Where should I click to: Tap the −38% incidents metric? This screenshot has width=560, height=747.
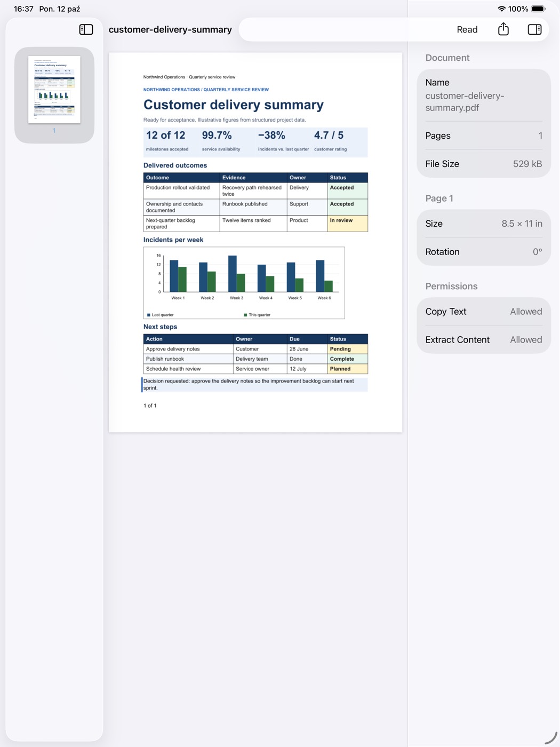tap(283, 141)
